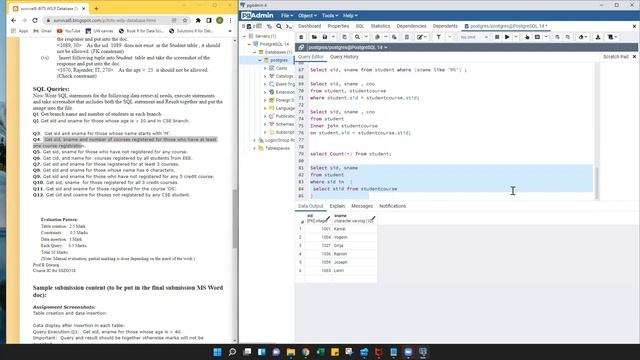
Task: Run the query with Execute play button
Action: coord(507,37)
